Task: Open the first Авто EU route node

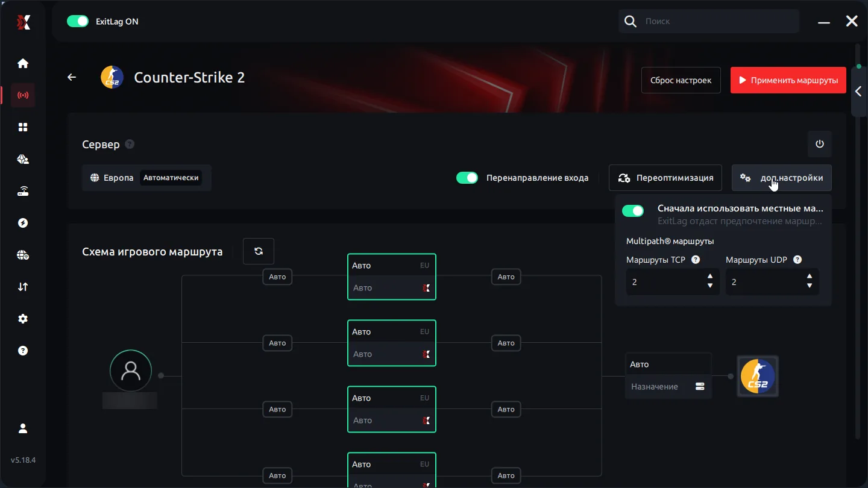Action: 392,277
